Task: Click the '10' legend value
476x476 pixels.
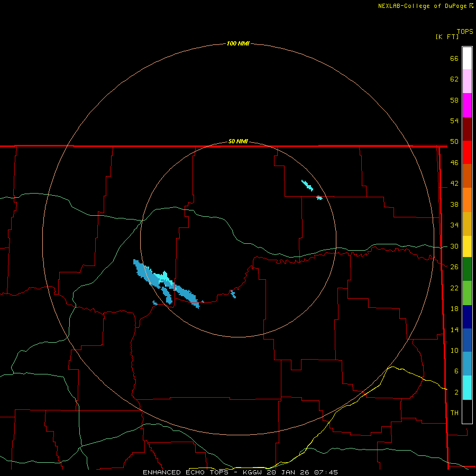Action: [x=454, y=351]
